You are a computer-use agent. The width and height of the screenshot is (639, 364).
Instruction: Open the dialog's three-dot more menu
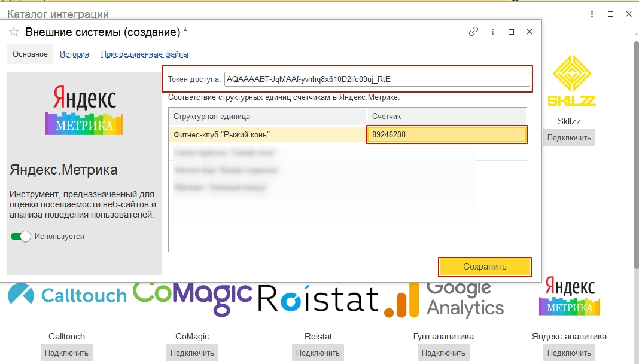coord(492,32)
